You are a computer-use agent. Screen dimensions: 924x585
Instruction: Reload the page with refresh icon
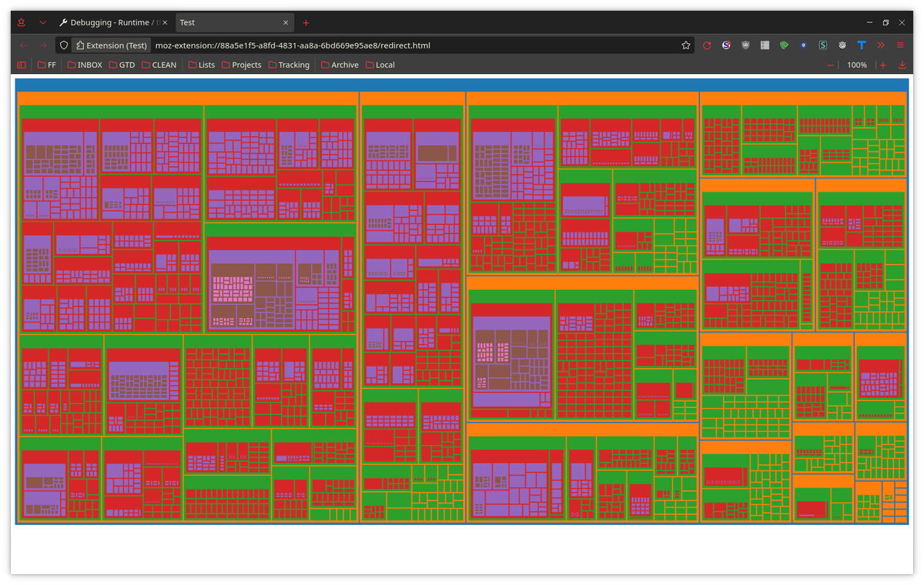pyautogui.click(x=707, y=45)
